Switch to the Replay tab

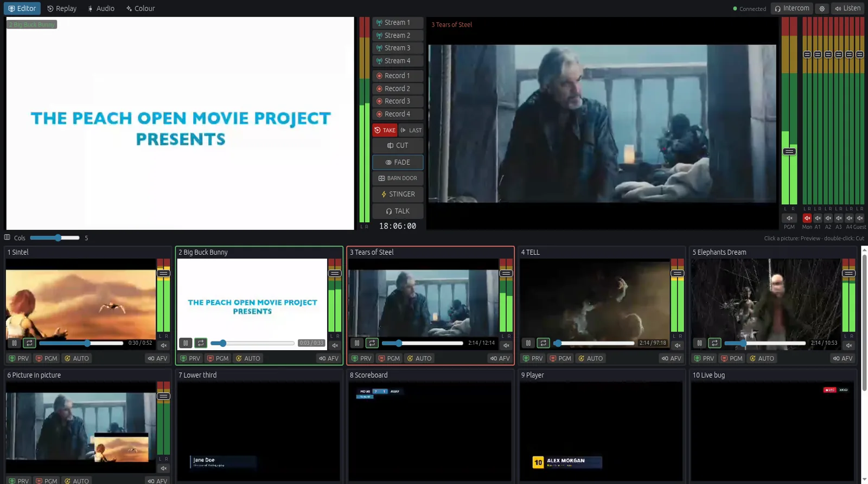tap(62, 9)
